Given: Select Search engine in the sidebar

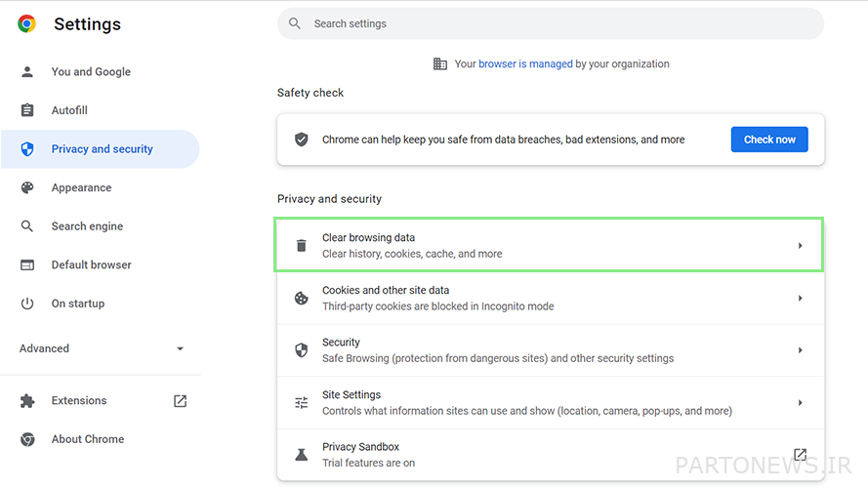Looking at the screenshot, I should tap(101, 225).
